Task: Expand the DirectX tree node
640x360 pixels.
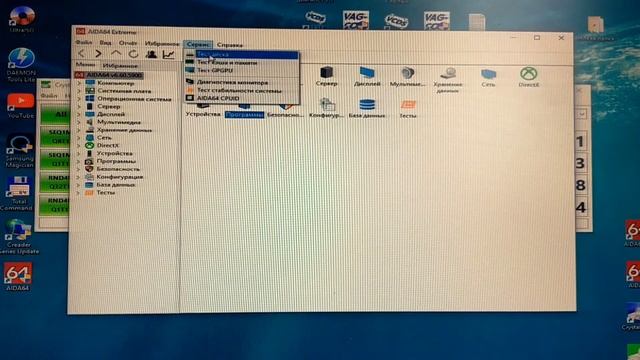Action: pos(79,146)
